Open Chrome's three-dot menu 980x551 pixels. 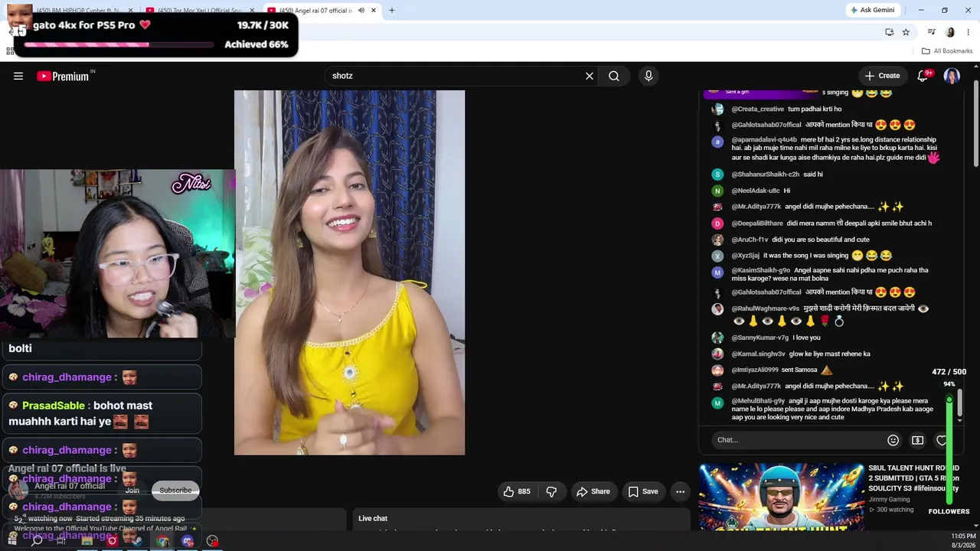coord(969,32)
